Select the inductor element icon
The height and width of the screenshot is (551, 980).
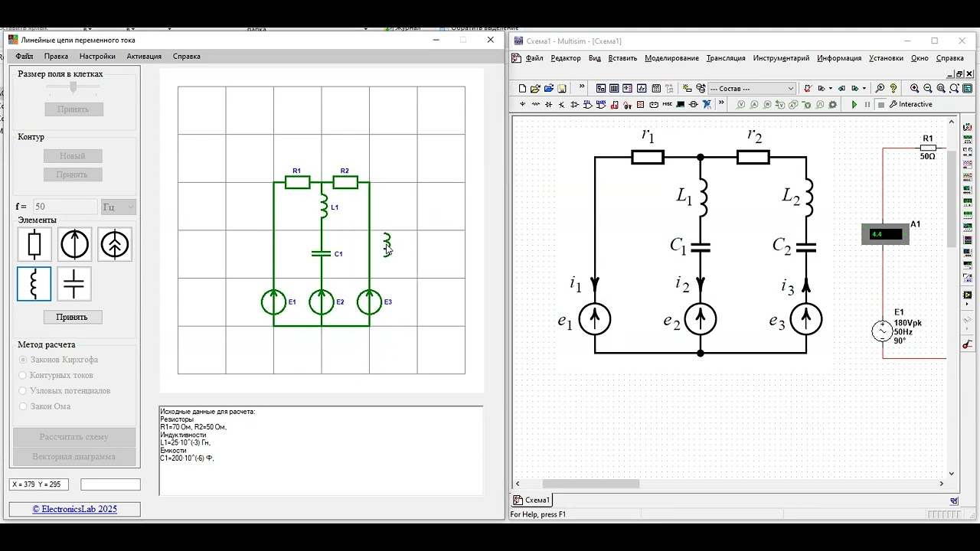coord(34,284)
